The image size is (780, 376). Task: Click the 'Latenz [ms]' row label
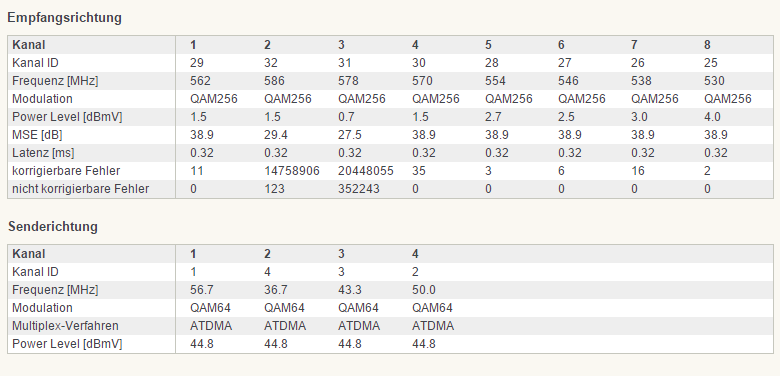(x=43, y=153)
